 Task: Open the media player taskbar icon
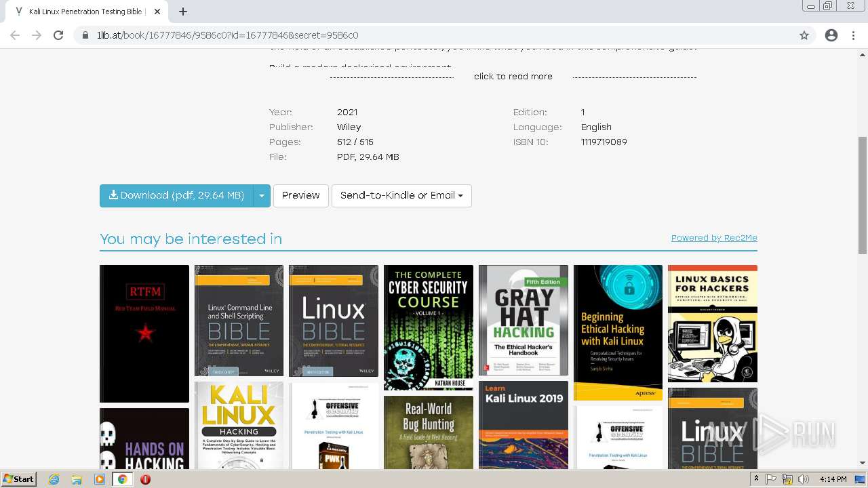pos(100,479)
